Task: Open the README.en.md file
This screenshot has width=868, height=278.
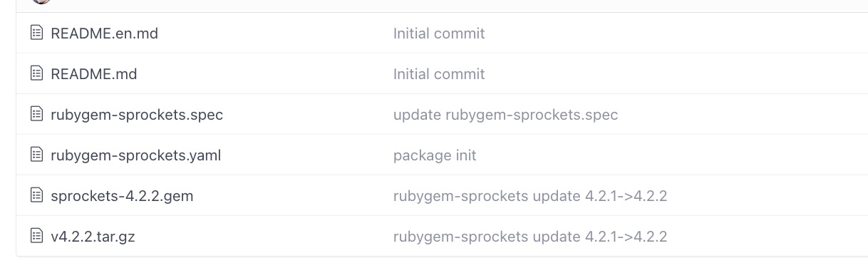Action: point(104,34)
